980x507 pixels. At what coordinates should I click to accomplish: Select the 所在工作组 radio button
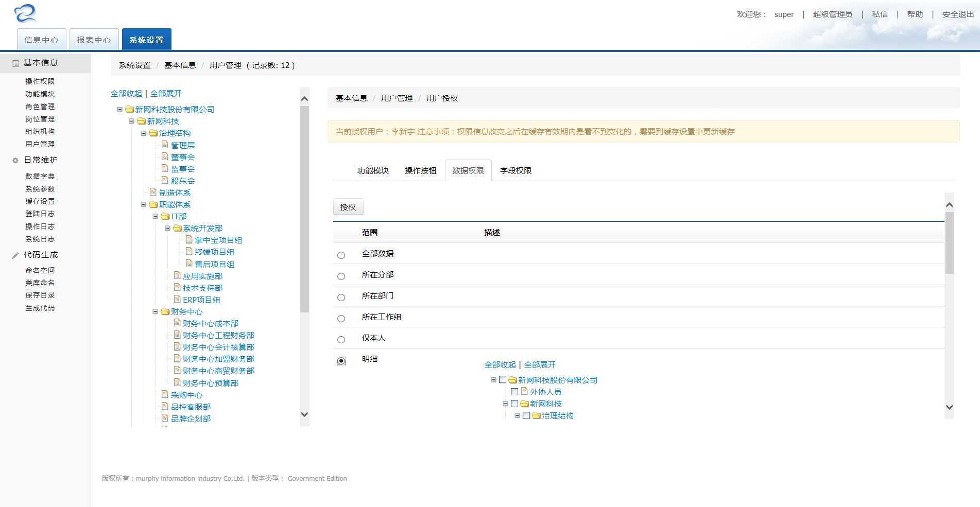tap(341, 319)
